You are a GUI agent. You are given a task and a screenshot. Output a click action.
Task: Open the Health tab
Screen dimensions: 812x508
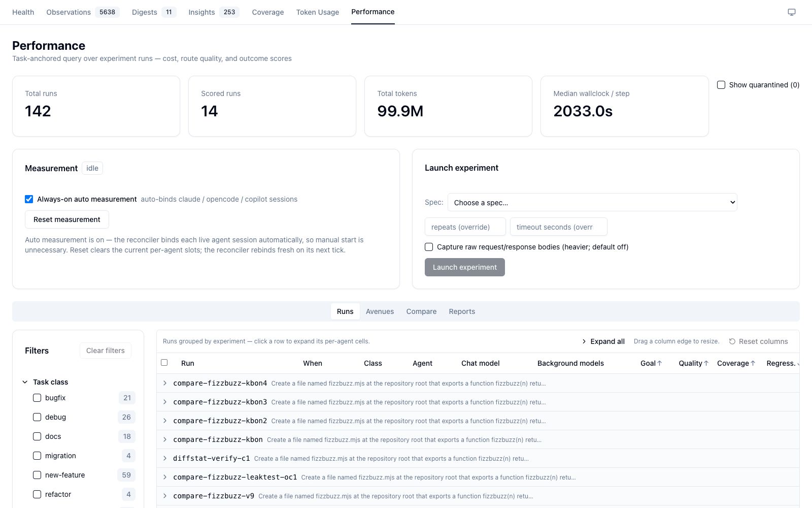23,12
